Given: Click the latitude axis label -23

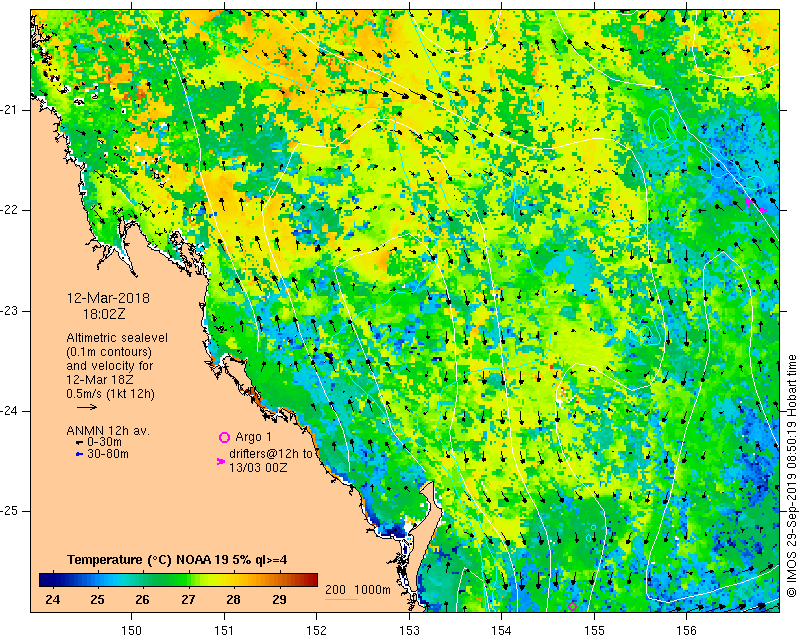Looking at the screenshot, I should coord(9,311).
